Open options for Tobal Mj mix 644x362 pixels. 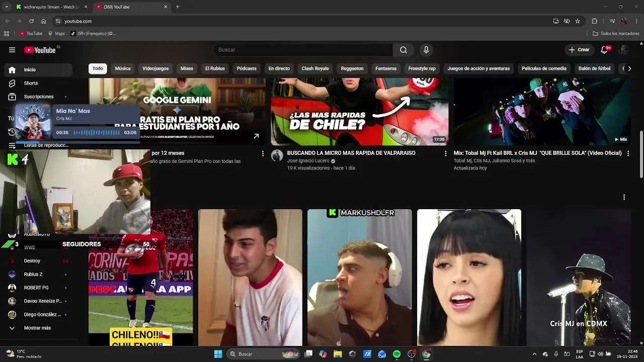point(628,153)
